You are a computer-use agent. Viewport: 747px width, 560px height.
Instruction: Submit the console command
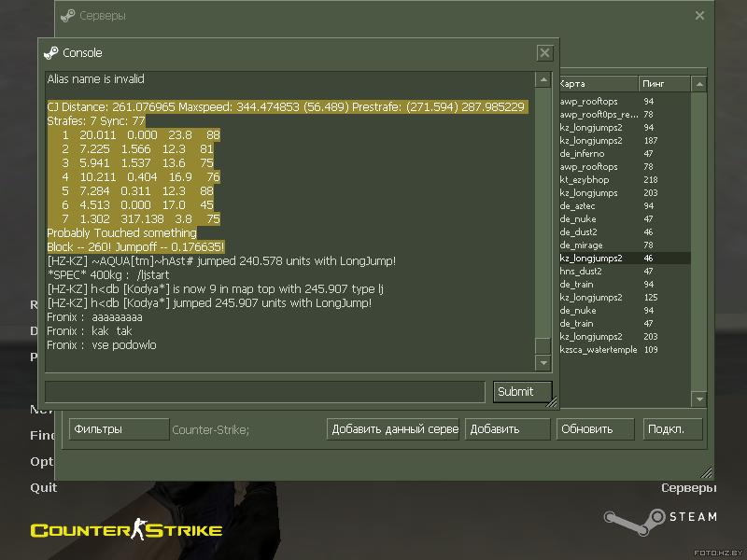point(523,392)
